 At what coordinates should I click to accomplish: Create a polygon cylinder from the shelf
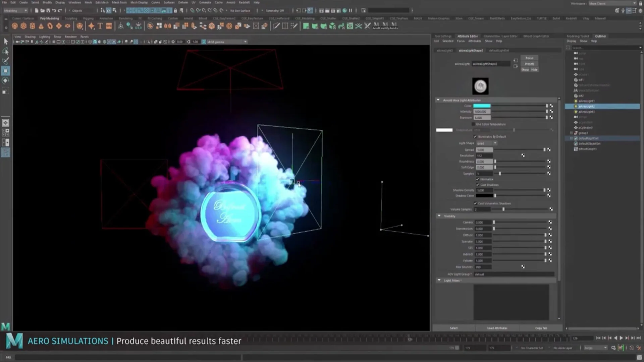tap(32, 26)
